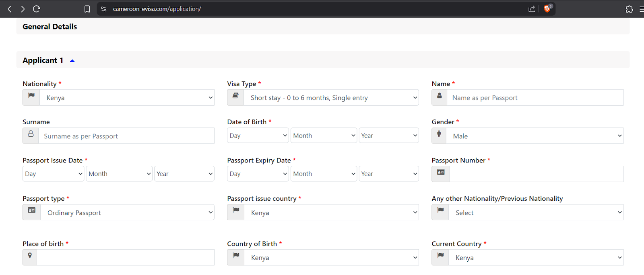Reload the page with the refresh icon
The width and height of the screenshot is (644, 275).
pyautogui.click(x=37, y=9)
